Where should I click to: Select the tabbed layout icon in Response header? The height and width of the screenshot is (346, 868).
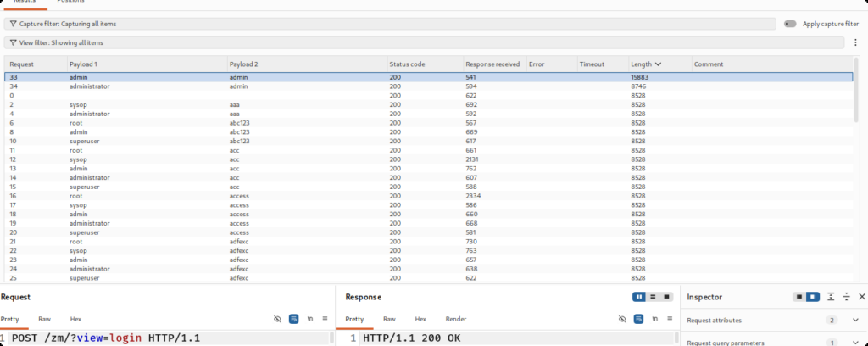pos(668,297)
